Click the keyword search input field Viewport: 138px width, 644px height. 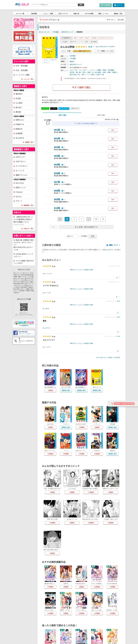pyautogui.click(x=55, y=5)
